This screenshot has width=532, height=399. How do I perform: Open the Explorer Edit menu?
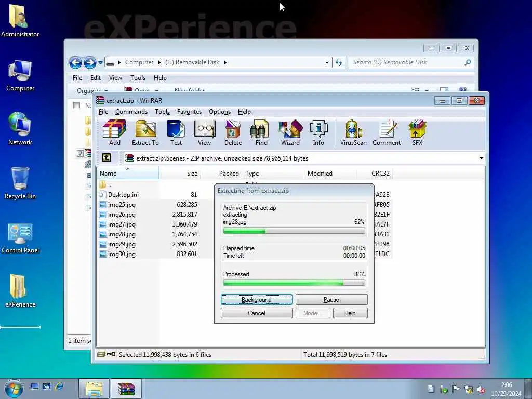click(x=96, y=78)
